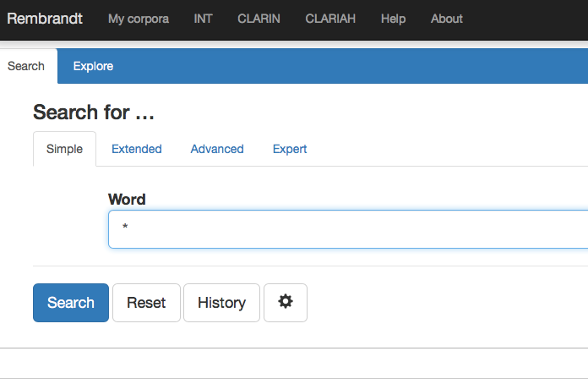
Task: Focus the Word input field
Action: pos(348,229)
